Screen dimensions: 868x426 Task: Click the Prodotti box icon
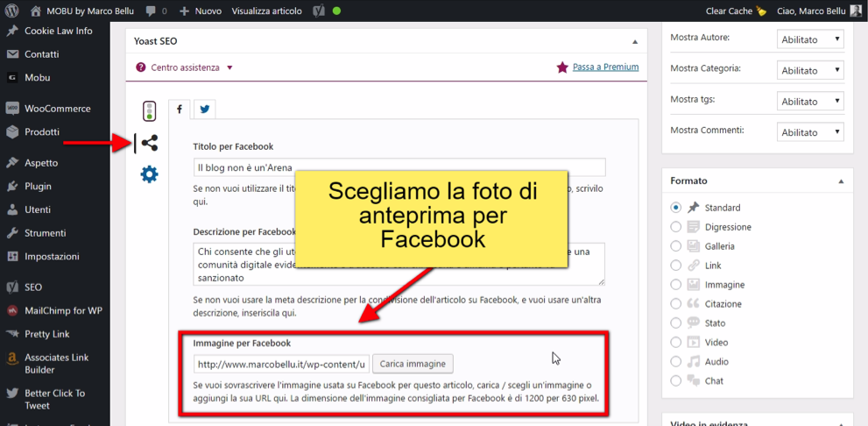pos(12,131)
